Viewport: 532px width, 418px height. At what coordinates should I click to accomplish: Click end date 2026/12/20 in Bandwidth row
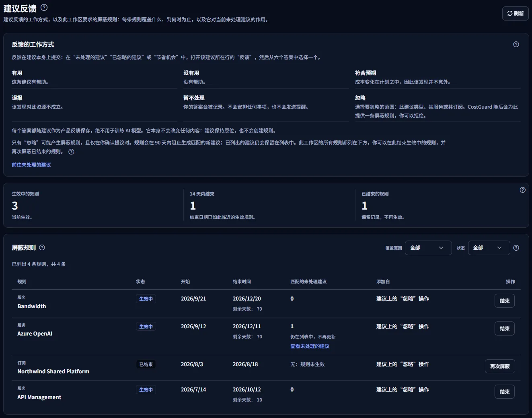246,299
